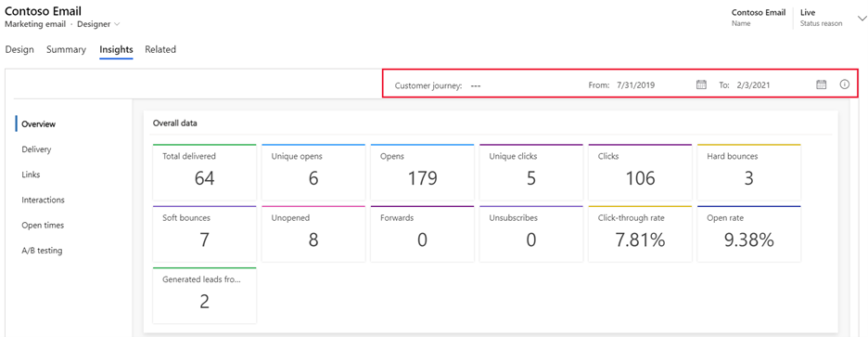This screenshot has height=337, width=868.
Task: Open the Generated leads tile
Action: point(205,295)
